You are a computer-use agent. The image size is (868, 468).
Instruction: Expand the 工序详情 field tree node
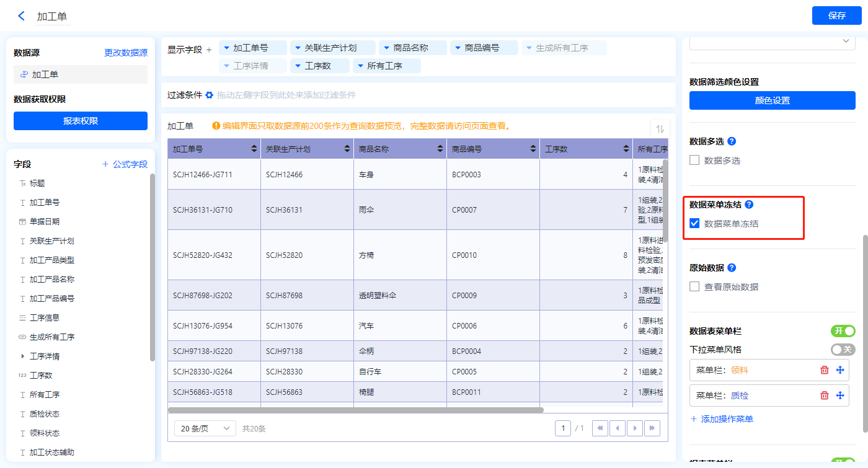(x=23, y=356)
